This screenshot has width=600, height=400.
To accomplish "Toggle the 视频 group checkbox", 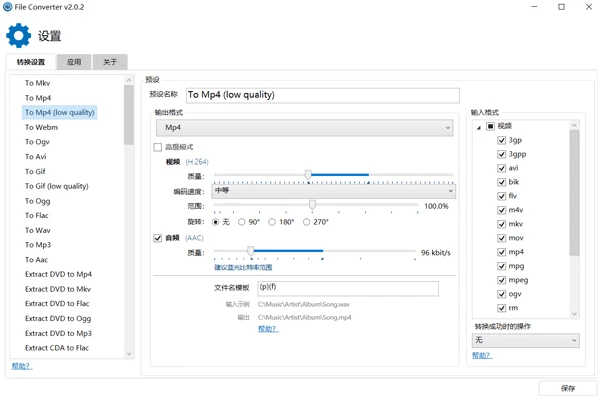I will pyautogui.click(x=490, y=126).
